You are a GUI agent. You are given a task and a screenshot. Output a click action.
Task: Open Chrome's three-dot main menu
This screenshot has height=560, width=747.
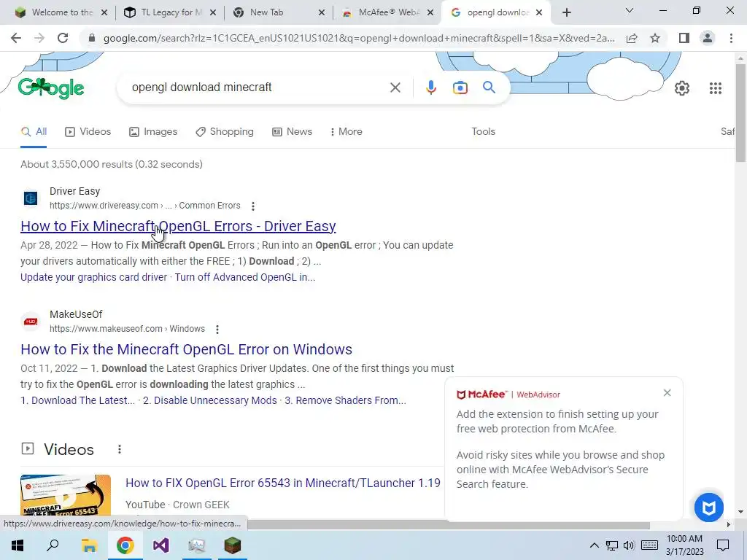coord(731,38)
